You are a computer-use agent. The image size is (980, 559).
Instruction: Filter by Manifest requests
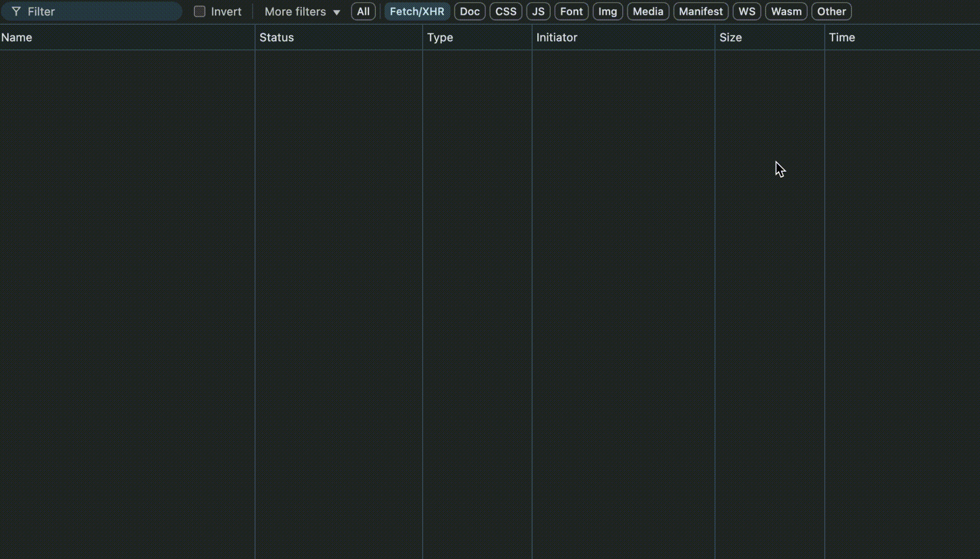701,11
